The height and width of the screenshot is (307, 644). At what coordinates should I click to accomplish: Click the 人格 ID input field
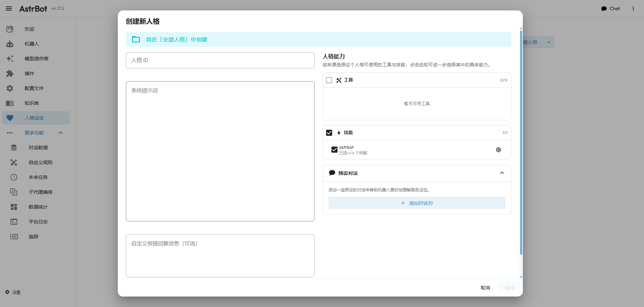pos(220,60)
